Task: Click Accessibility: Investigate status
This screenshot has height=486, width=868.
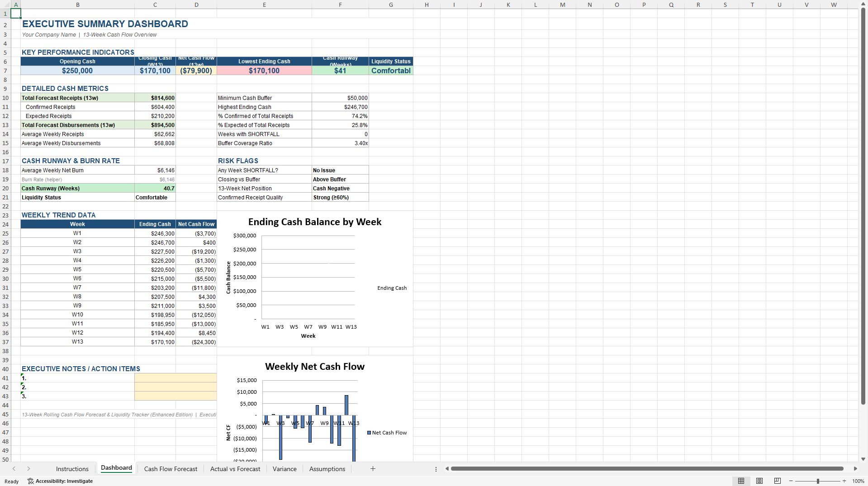Action: (60, 481)
